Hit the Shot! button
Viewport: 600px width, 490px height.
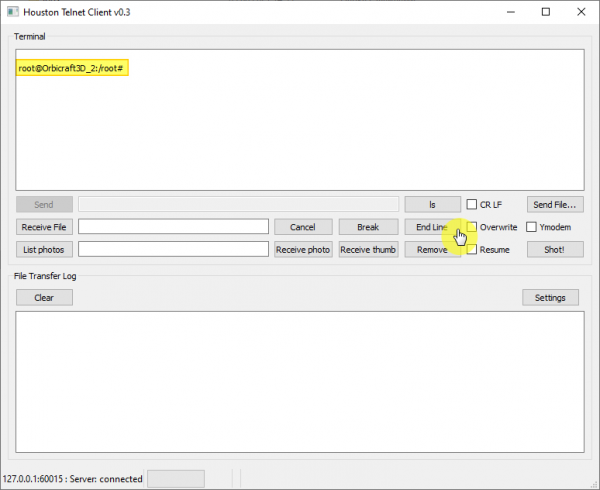(x=555, y=249)
